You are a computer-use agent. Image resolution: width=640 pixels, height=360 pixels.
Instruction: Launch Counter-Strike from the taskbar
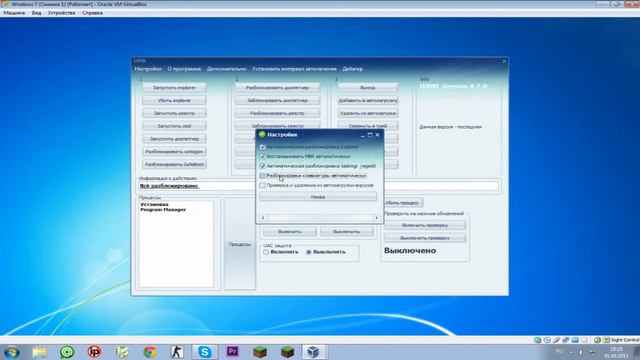pyautogui.click(x=177, y=352)
